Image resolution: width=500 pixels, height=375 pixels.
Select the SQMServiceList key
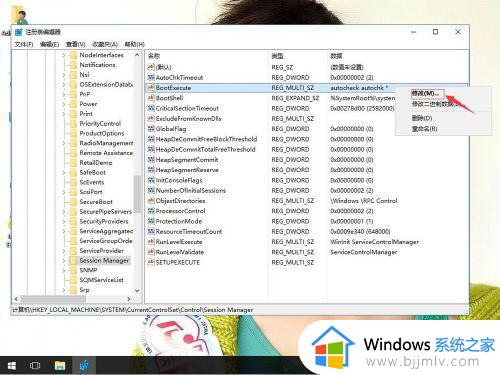click(x=101, y=280)
